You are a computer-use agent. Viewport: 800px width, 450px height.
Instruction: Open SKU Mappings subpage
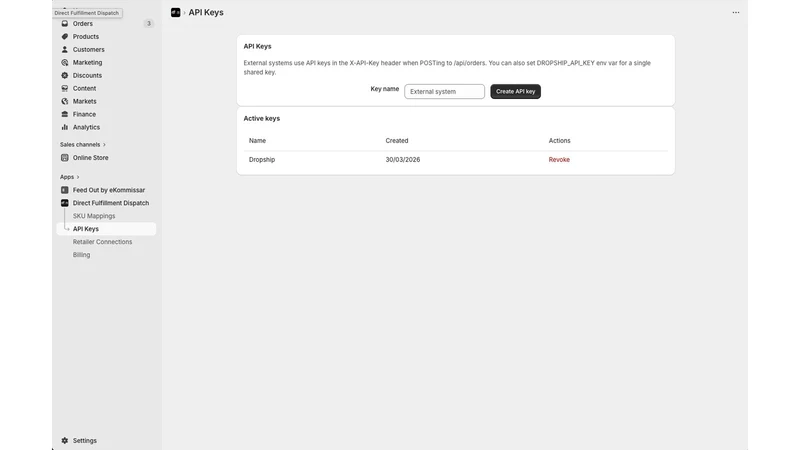(x=94, y=216)
